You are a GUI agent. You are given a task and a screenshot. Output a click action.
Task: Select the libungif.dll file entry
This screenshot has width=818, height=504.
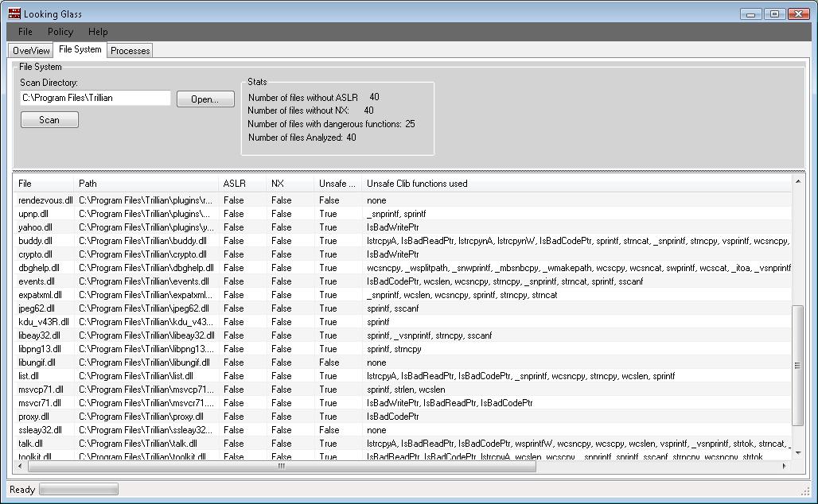[37, 362]
